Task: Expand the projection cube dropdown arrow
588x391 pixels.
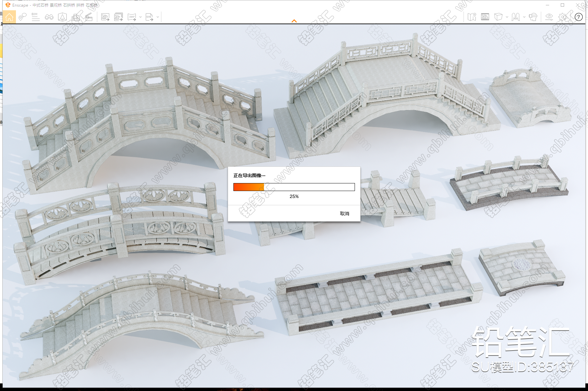Action: click(507, 17)
